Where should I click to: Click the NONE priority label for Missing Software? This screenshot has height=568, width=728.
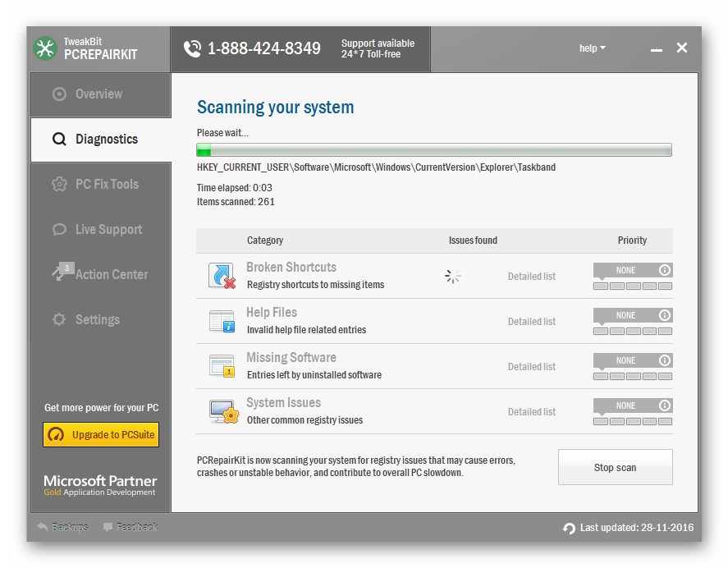[625, 360]
